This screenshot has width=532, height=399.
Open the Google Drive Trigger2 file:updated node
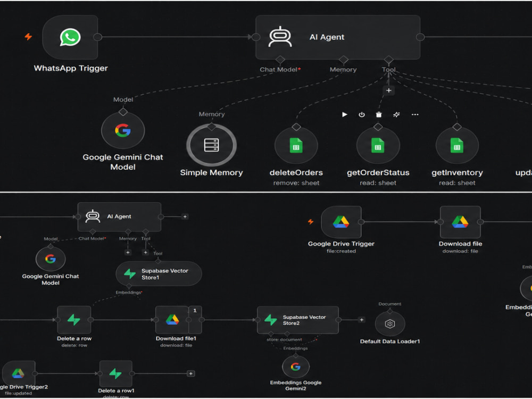(x=18, y=373)
